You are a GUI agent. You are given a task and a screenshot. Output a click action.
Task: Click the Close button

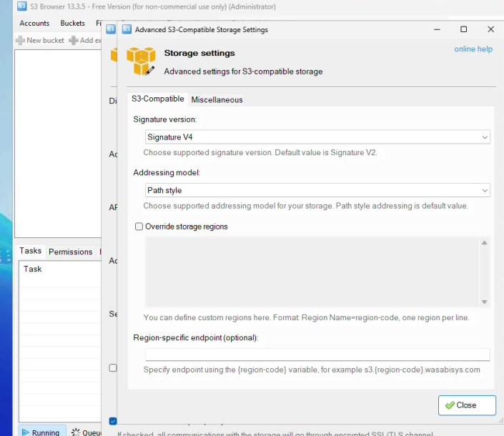(x=467, y=405)
